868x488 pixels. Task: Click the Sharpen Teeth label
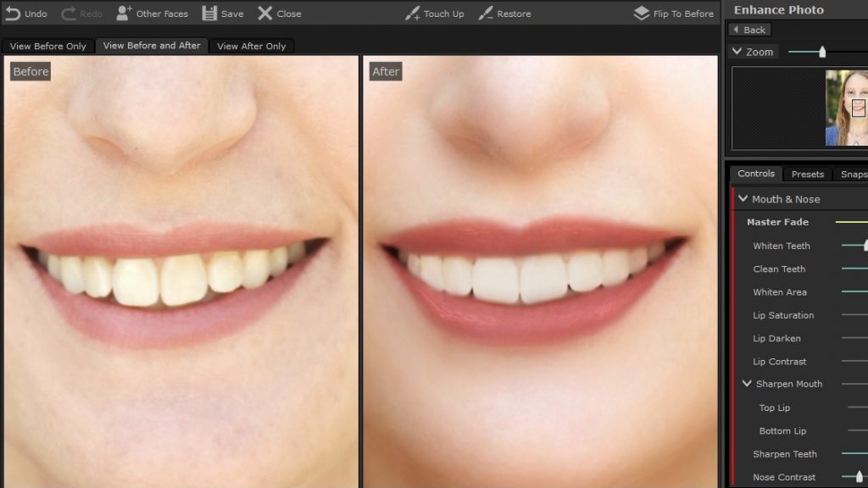(x=784, y=454)
